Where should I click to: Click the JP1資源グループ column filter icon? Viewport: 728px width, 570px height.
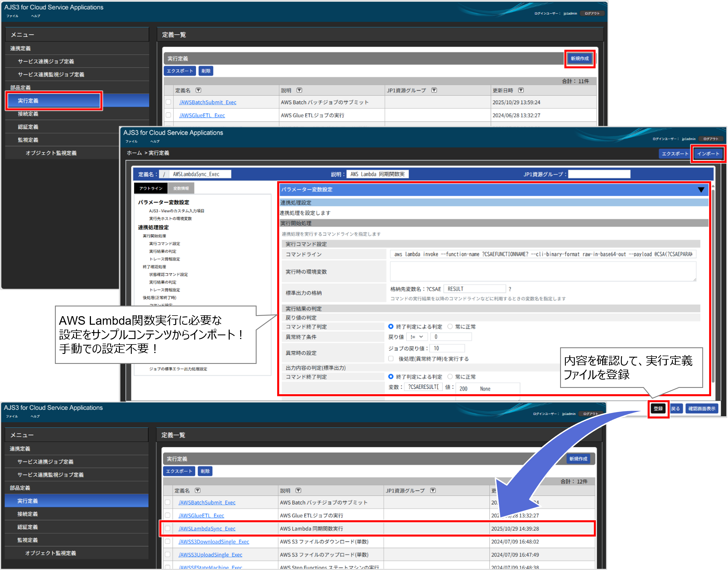click(434, 90)
